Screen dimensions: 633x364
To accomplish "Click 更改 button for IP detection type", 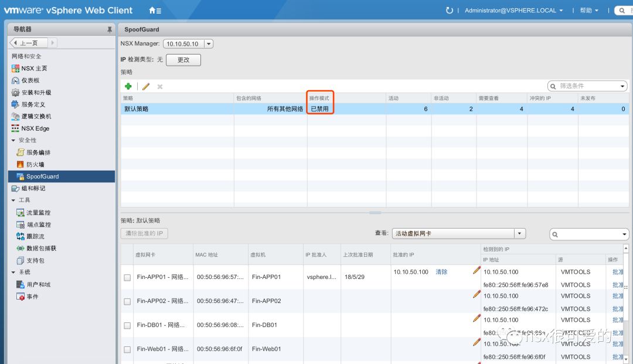I will point(183,60).
